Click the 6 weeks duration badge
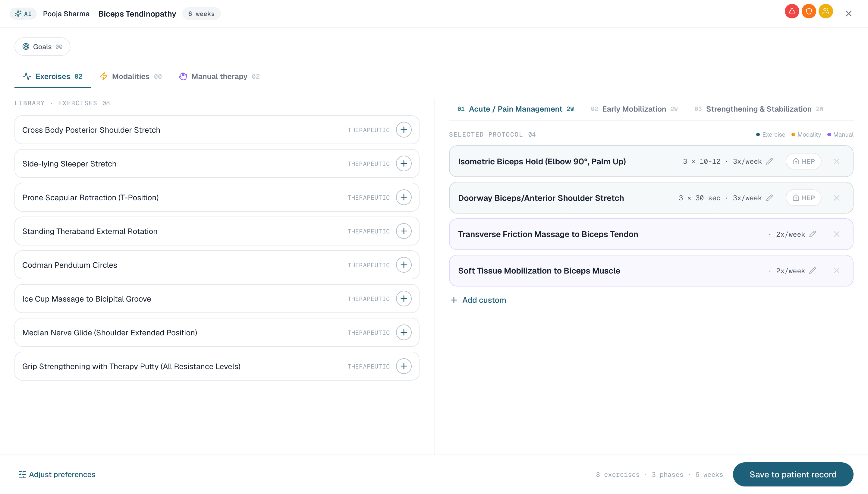Screen dimensions: 868x494 coord(201,14)
